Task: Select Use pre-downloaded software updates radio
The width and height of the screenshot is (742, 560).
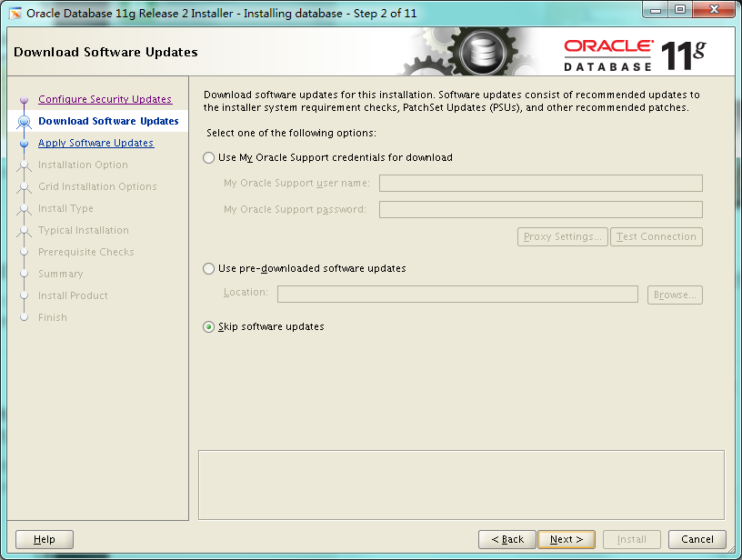Action: 209,269
